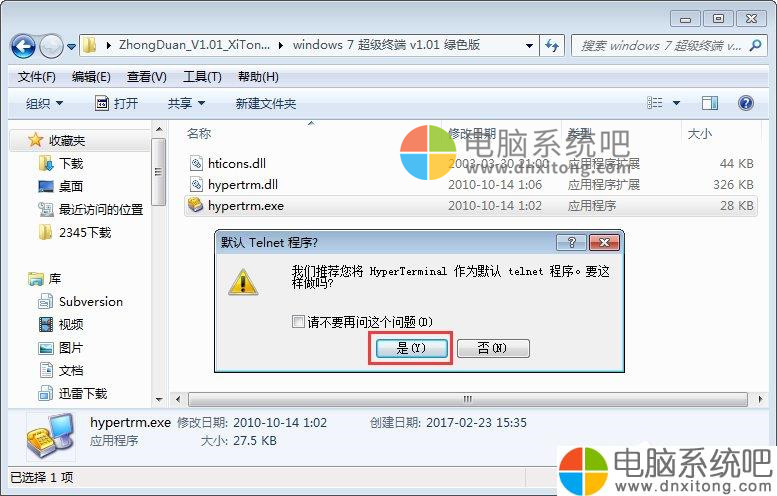Expand the 组织 dropdown menu
This screenshot has width=777, height=496.
tap(44, 103)
